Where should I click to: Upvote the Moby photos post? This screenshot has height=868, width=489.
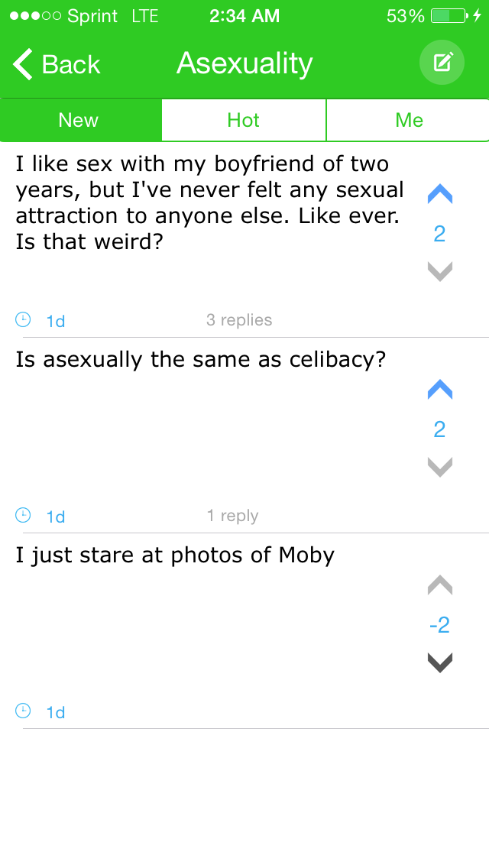coord(439,585)
